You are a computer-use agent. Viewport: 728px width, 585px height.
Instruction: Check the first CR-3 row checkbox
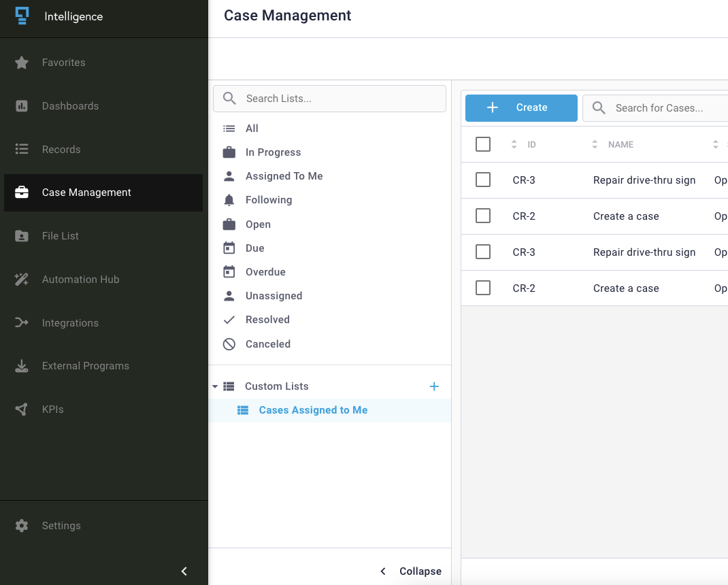point(483,180)
